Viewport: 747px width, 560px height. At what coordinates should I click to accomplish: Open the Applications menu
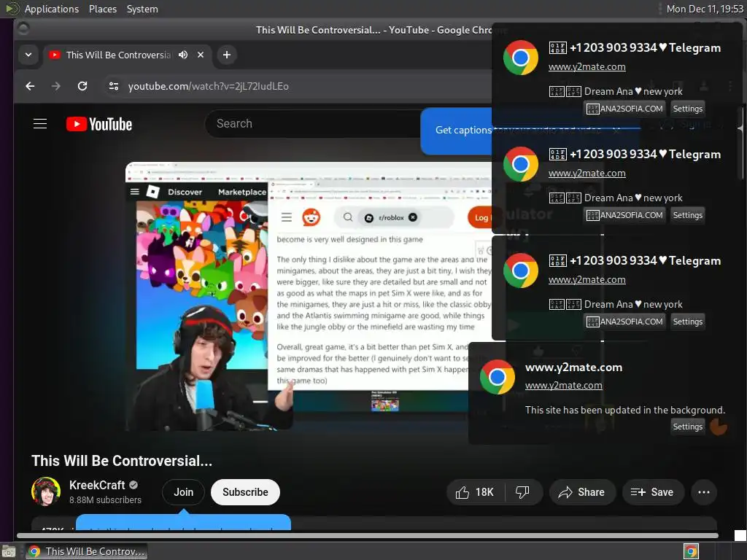click(x=52, y=9)
